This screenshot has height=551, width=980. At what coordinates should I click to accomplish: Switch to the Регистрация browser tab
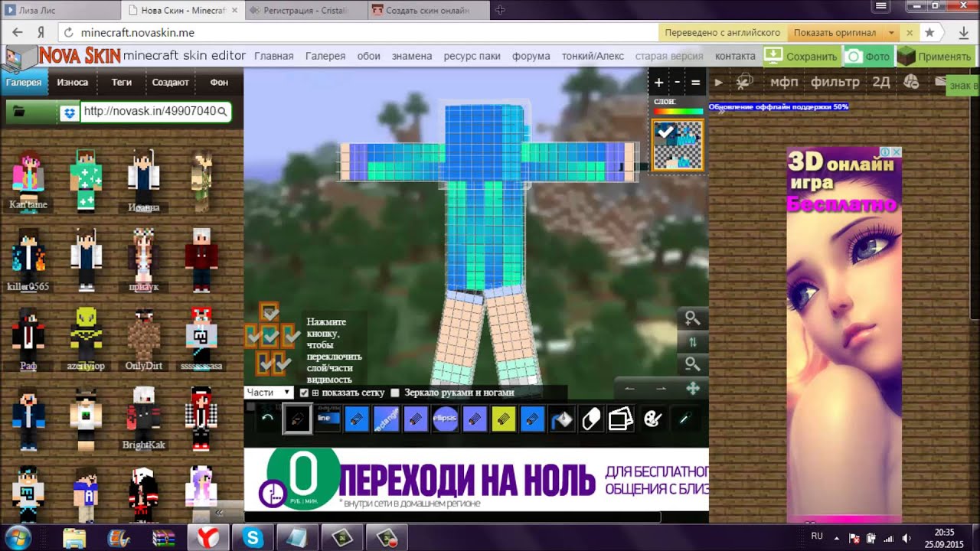click(x=305, y=11)
